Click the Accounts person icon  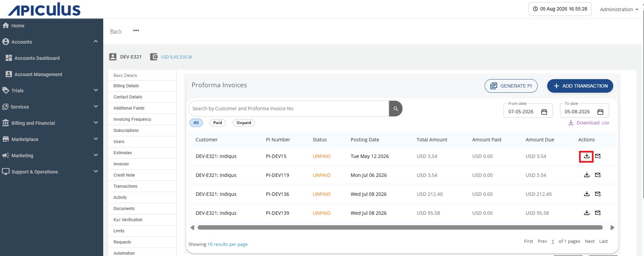tap(6, 42)
